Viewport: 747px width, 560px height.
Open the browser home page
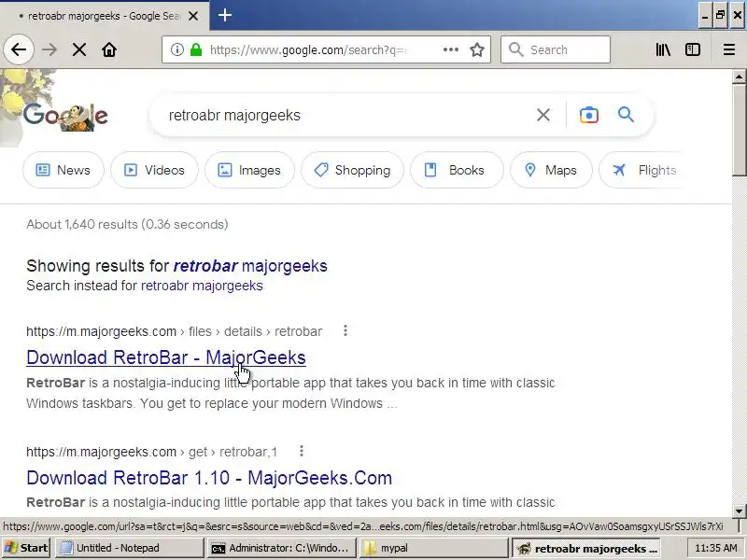click(x=109, y=49)
